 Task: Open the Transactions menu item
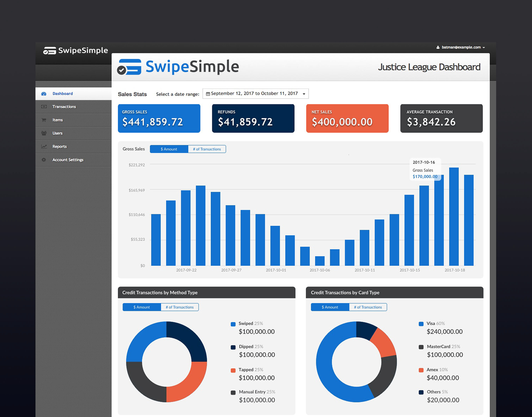[x=73, y=107]
